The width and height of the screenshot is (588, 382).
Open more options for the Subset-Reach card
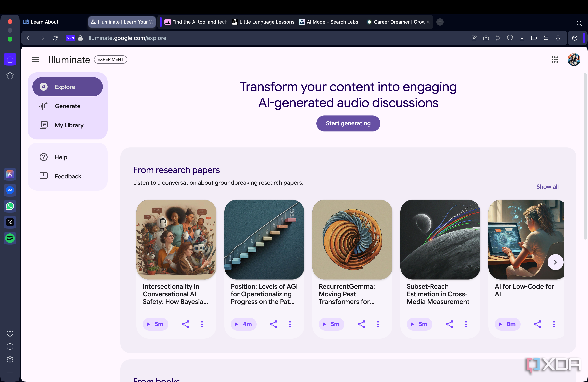(x=466, y=324)
